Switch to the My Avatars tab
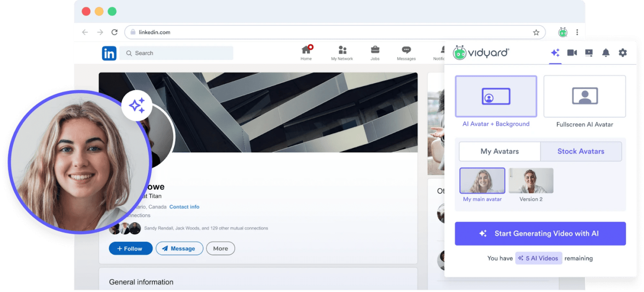 (500, 151)
